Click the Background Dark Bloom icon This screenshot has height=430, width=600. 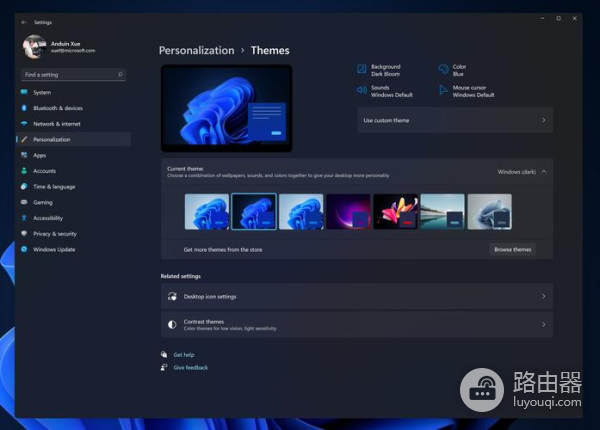[x=362, y=69]
